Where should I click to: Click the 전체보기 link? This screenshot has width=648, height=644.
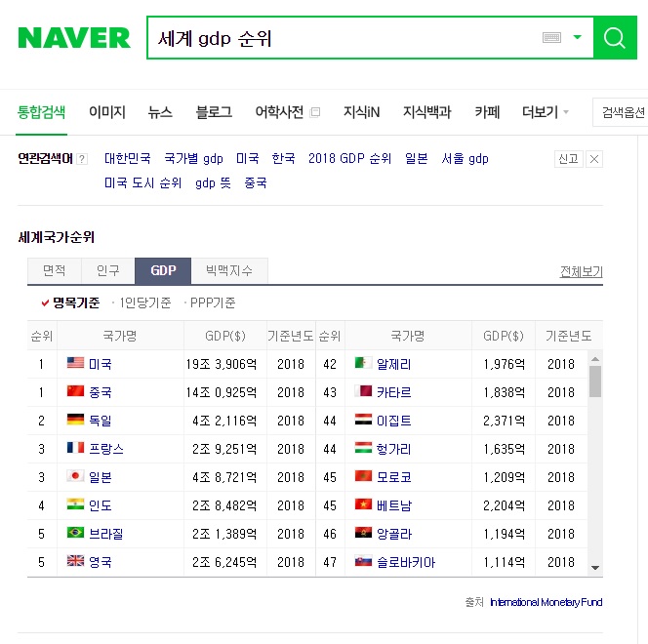(581, 271)
